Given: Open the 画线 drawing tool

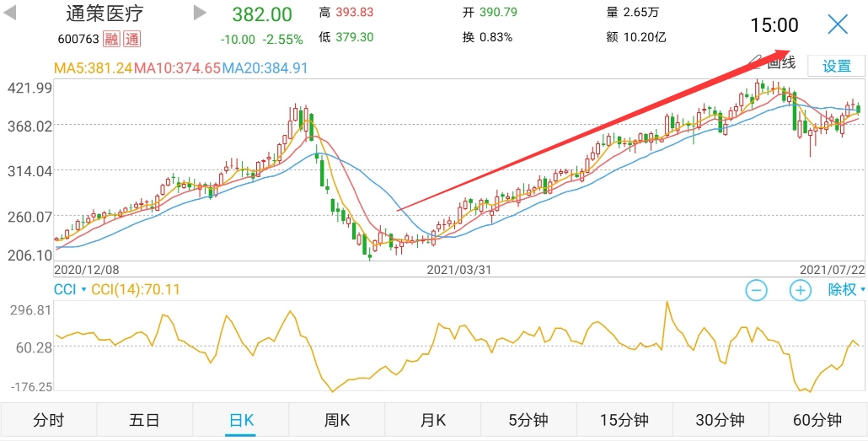Looking at the screenshot, I should click(773, 64).
